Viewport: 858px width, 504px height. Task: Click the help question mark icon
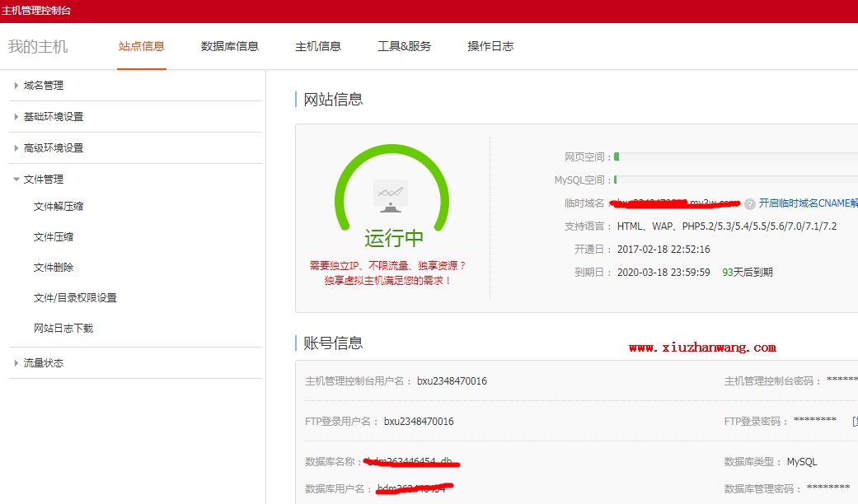750,204
